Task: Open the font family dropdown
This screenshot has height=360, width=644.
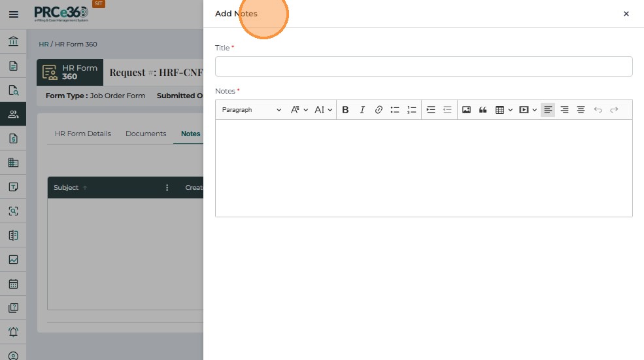Action: click(x=299, y=110)
